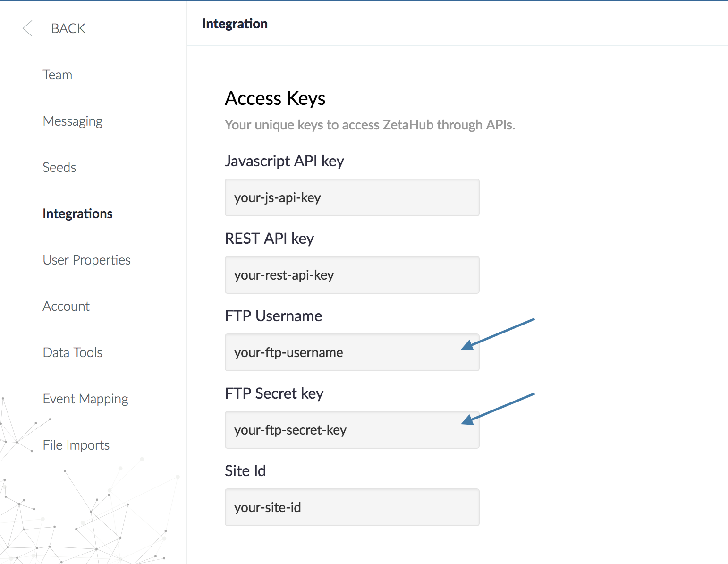Viewport: 728px width, 564px height.
Task: Focus the FTP Username field
Action: point(352,352)
